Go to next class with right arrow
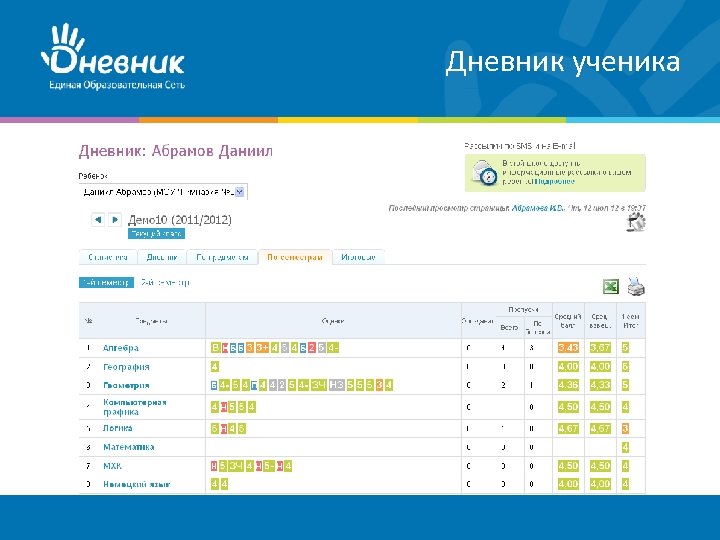The image size is (720, 540). pyautogui.click(x=115, y=219)
